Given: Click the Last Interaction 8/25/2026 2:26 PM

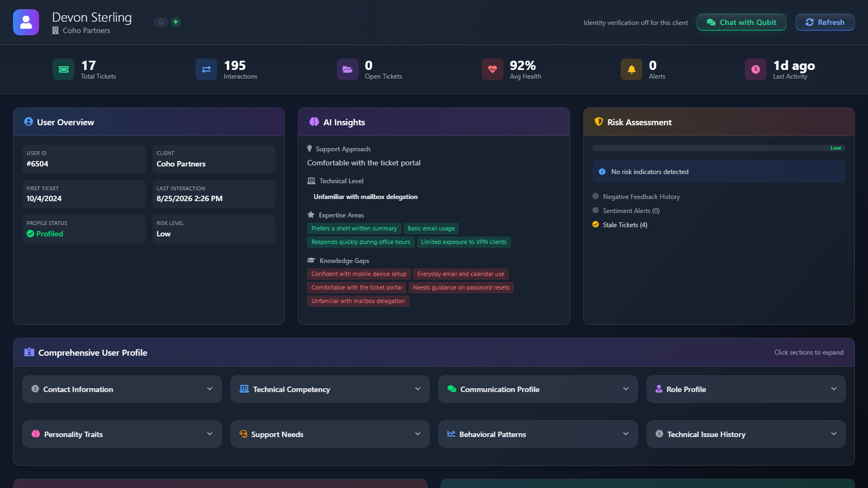Looking at the screenshot, I should (189, 198).
